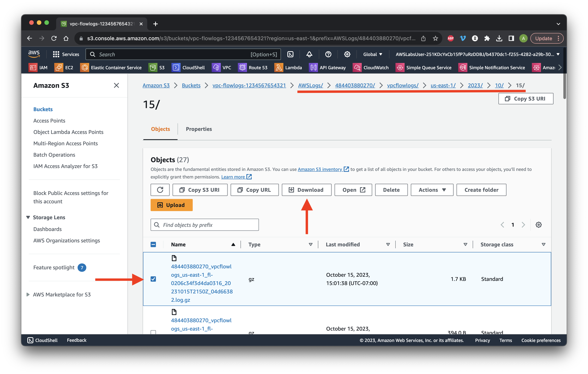Viewport: 588px width, 374px height.
Task: Open the browser extensions puzzle icon
Action: pyautogui.click(x=487, y=38)
